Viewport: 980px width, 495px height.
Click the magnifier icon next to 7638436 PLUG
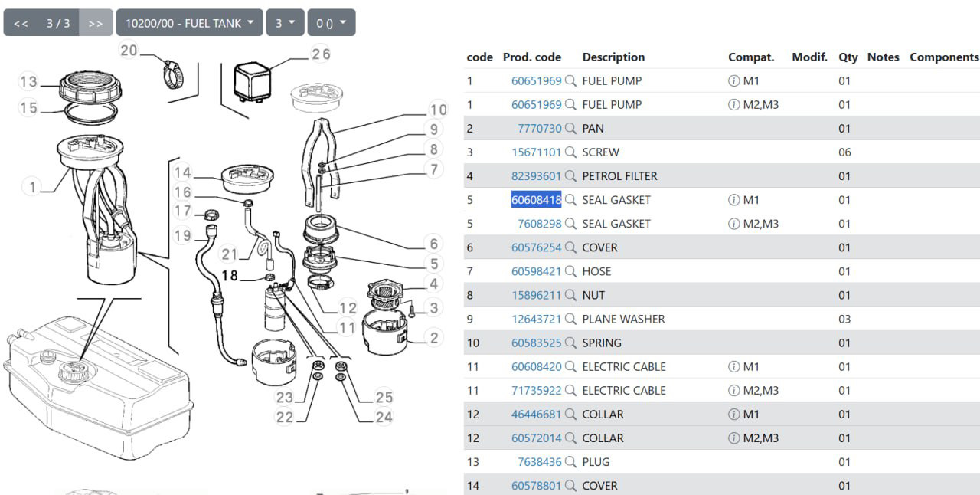(x=570, y=462)
